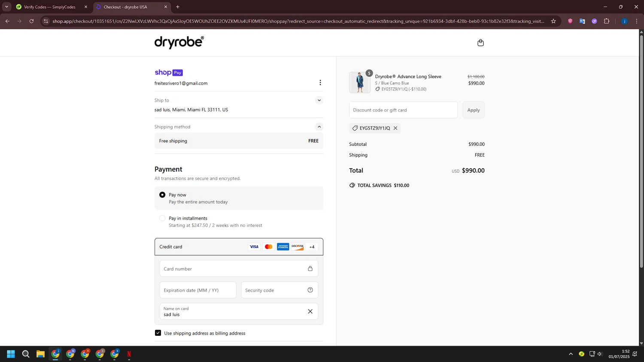Click the Name on card field
644x362 pixels.
tap(239, 311)
